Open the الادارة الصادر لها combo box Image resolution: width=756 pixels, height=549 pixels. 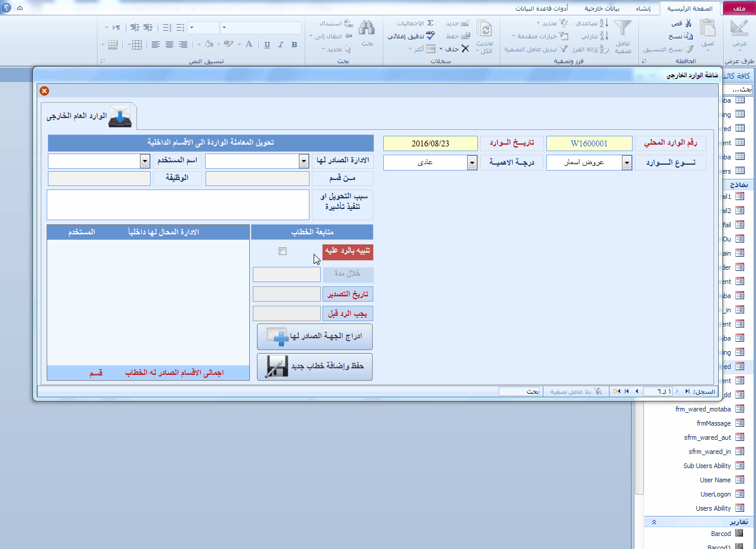pos(304,161)
